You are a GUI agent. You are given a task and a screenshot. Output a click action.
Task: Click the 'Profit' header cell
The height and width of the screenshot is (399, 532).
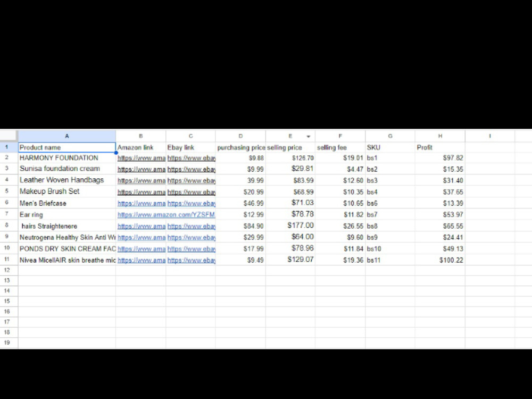(x=440, y=147)
